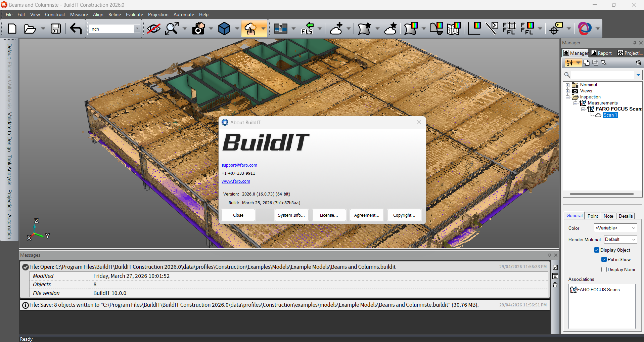This screenshot has width=644, height=342.
Task: Undo the last action with the arrow icon
Action: click(76, 29)
